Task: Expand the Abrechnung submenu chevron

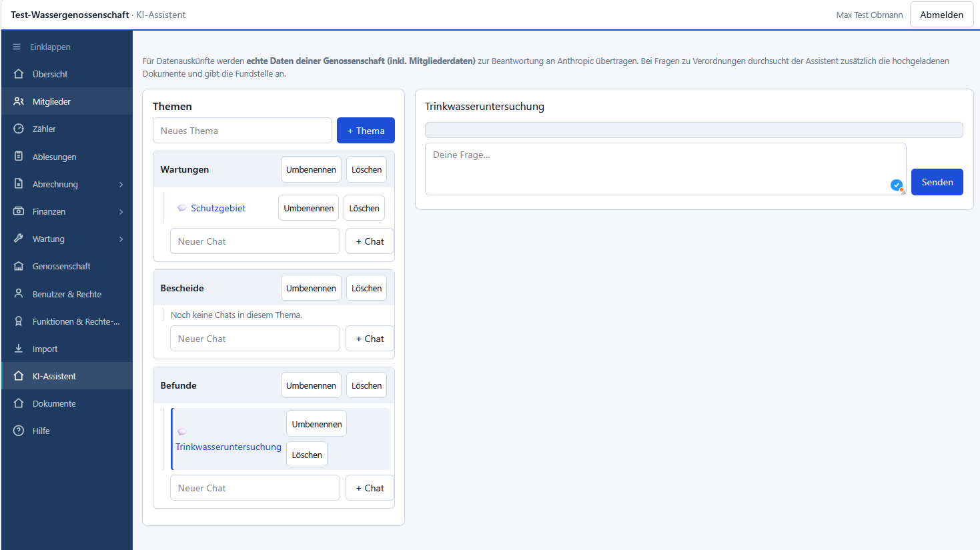Action: [121, 185]
